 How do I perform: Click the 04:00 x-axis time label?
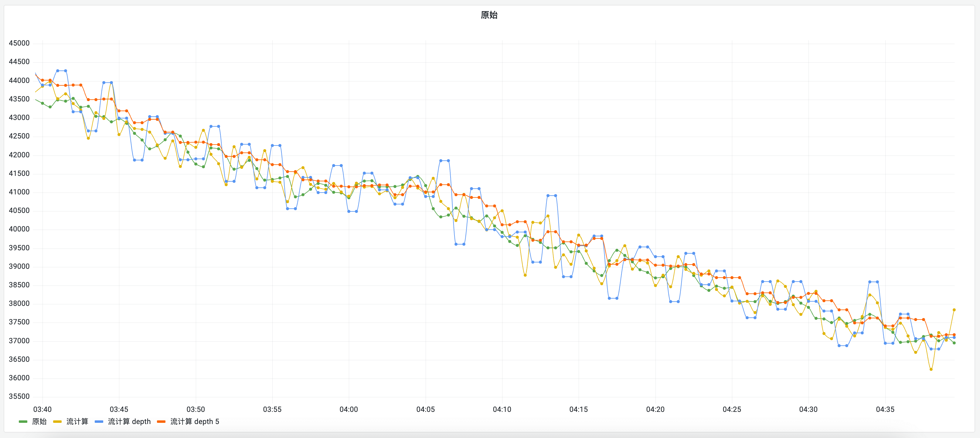(349, 409)
